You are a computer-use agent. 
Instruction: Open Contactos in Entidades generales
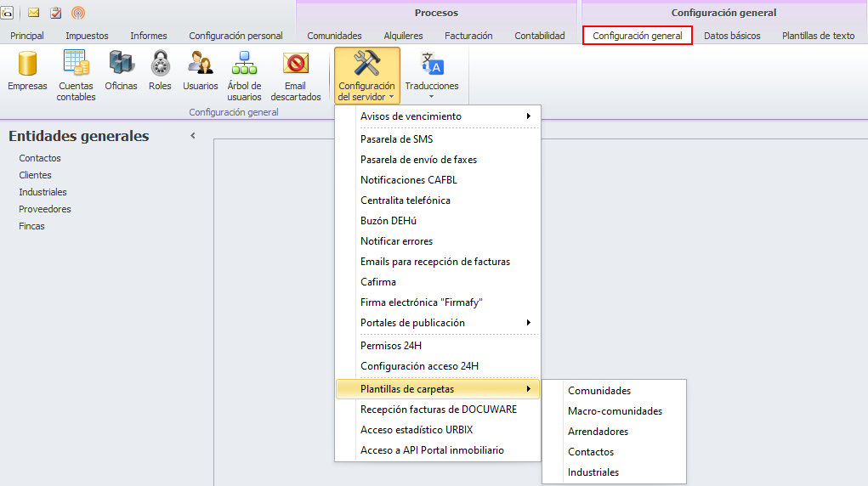coord(40,158)
